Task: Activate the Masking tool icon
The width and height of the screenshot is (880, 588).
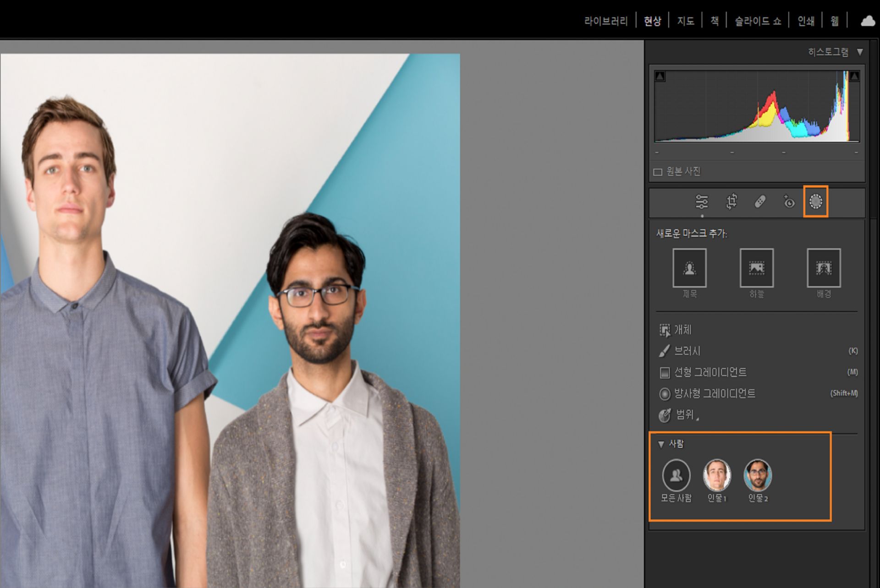Action: 815,201
